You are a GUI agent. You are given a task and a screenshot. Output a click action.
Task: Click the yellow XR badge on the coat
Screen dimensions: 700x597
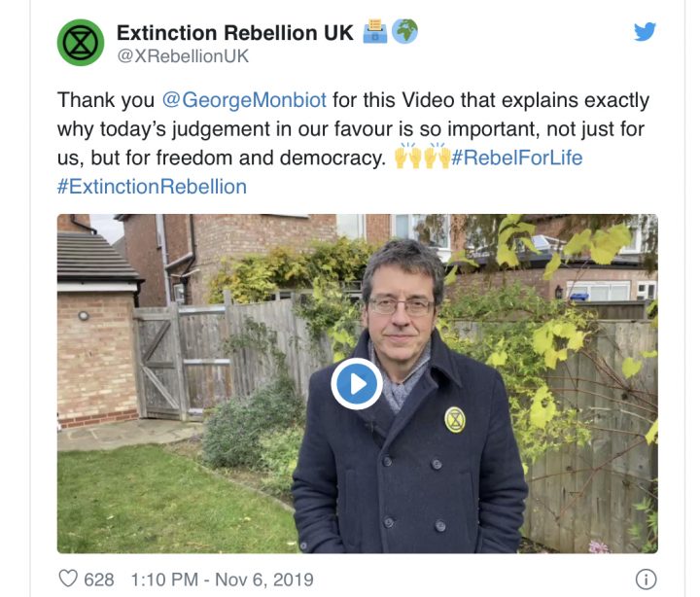click(455, 420)
